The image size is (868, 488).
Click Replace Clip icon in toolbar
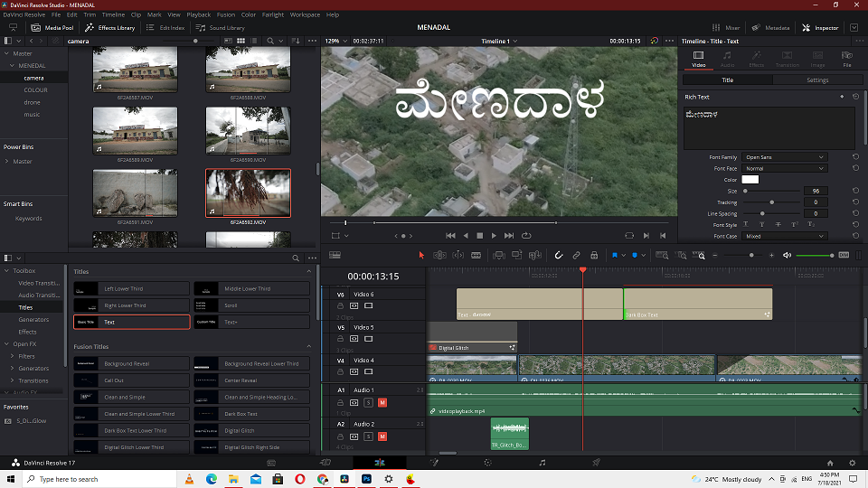point(534,255)
